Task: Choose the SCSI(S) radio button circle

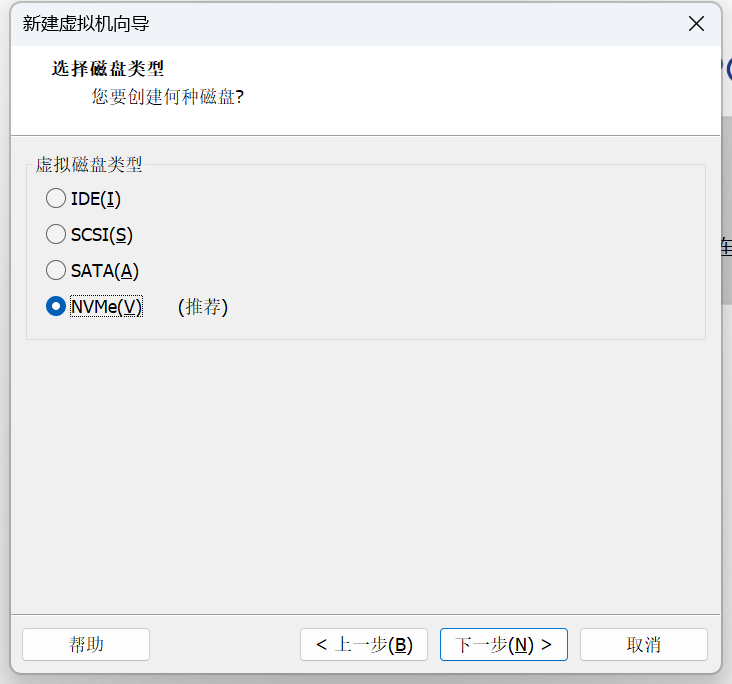Action: [x=56, y=234]
